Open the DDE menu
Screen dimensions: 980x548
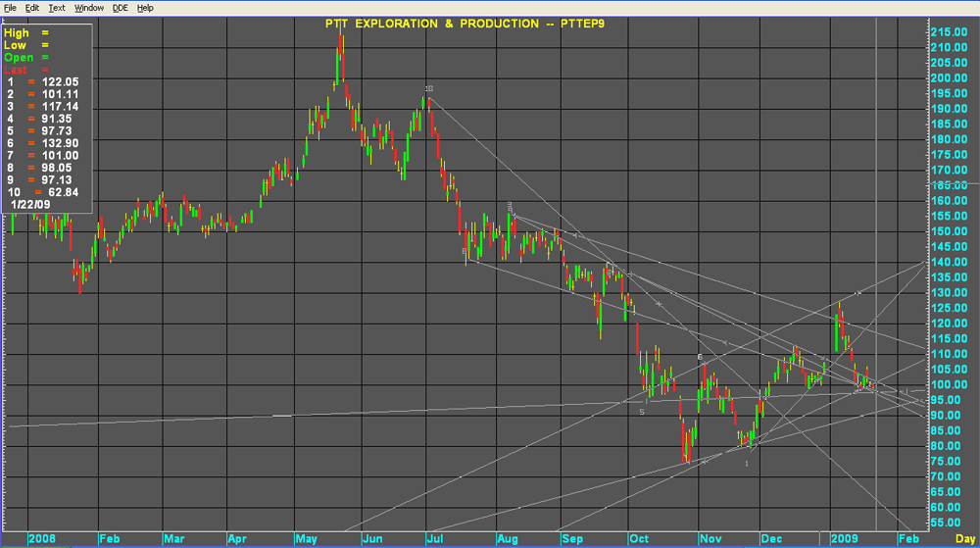pos(120,8)
